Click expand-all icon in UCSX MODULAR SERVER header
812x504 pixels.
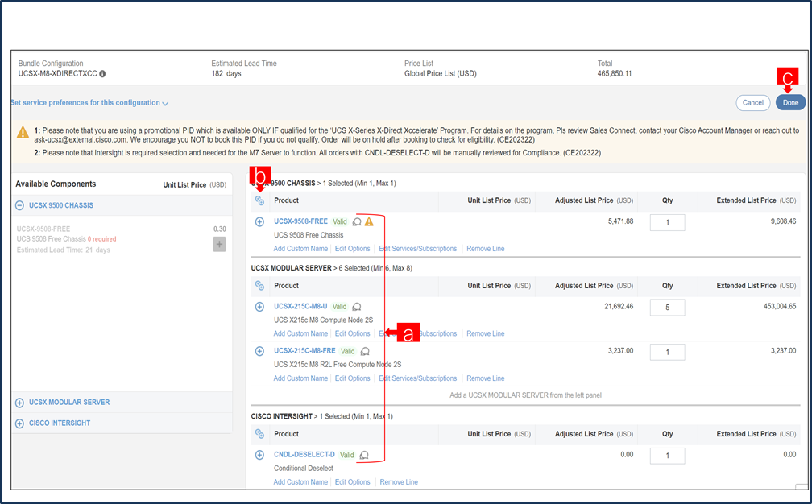click(260, 286)
